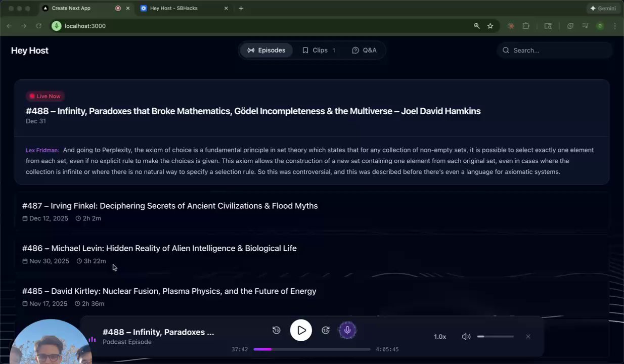Go back in browser history

coord(9,26)
